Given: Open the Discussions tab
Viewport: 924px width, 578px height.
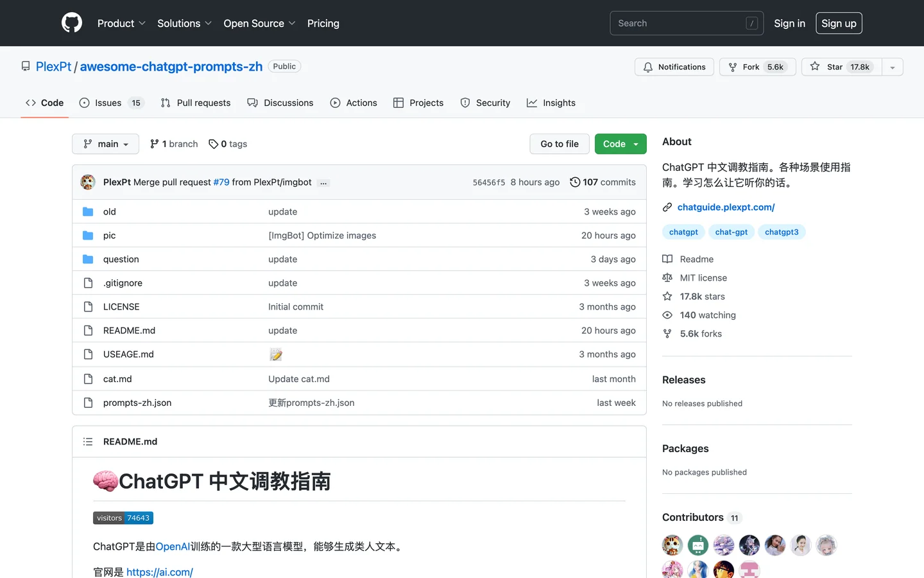Looking at the screenshot, I should 280,103.
